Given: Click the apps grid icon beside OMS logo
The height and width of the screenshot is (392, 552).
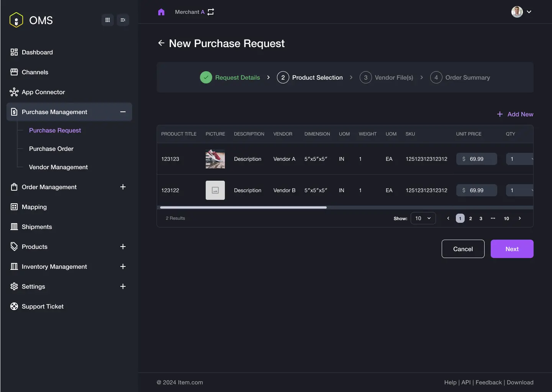Looking at the screenshot, I should pyautogui.click(x=108, y=20).
